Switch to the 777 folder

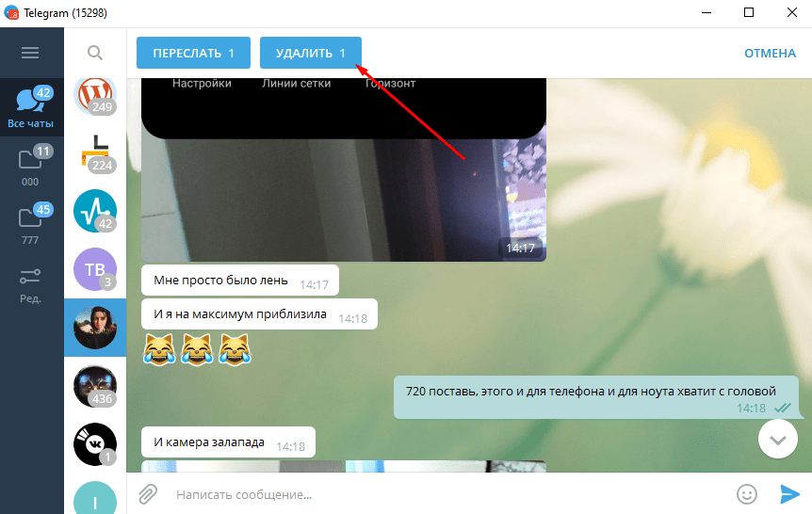(31, 225)
